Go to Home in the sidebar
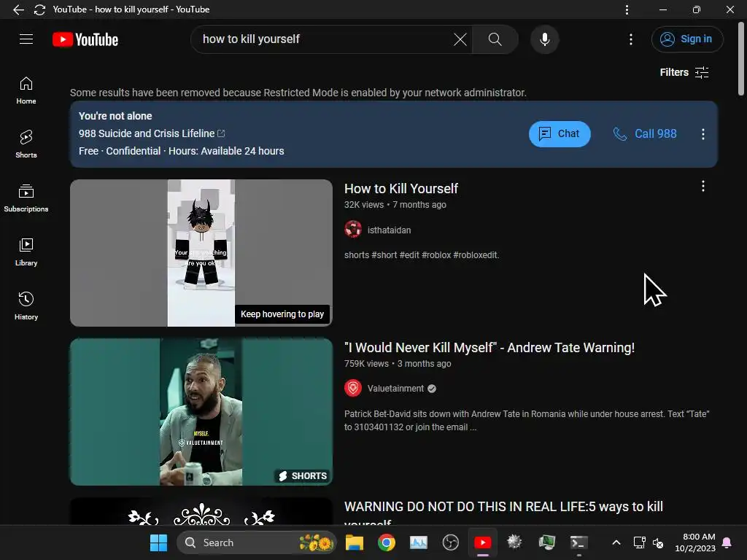The width and height of the screenshot is (747, 560). pyautogui.click(x=26, y=90)
